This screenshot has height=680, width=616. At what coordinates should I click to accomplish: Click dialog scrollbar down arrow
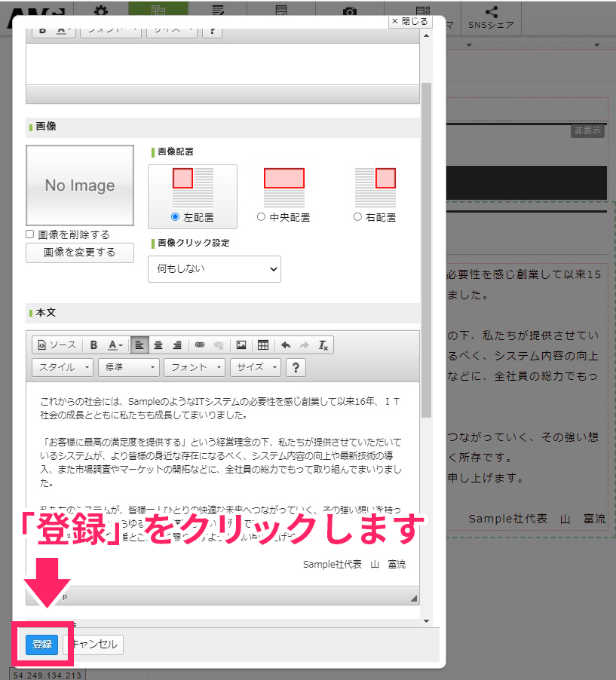click(427, 621)
